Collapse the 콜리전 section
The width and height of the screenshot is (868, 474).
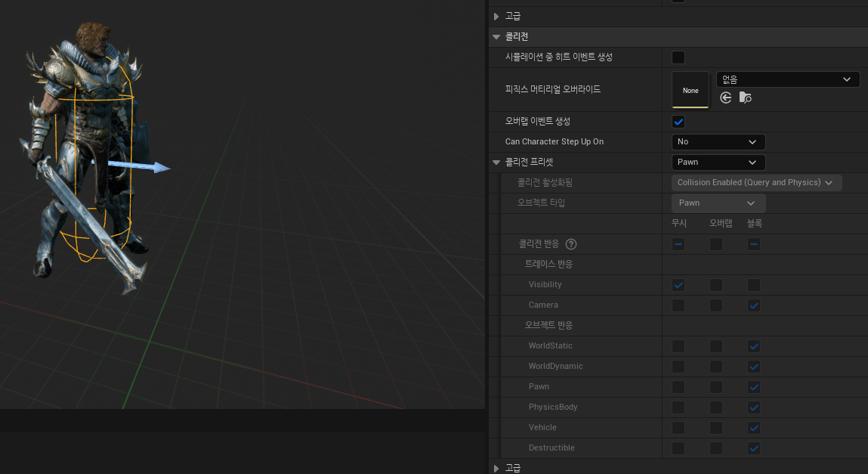tap(496, 37)
